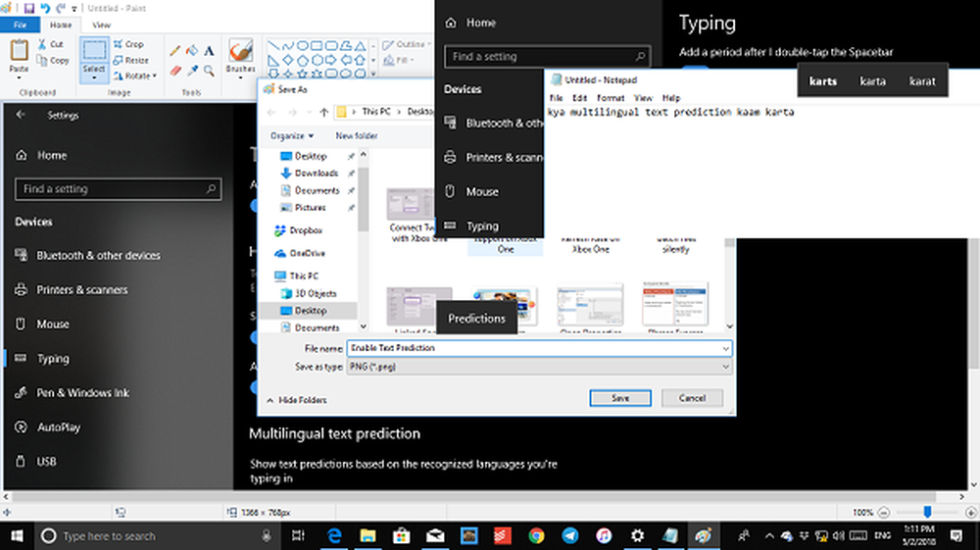This screenshot has height=550, width=980.
Task: Click the Zoom out minus button
Action: pyautogui.click(x=884, y=513)
